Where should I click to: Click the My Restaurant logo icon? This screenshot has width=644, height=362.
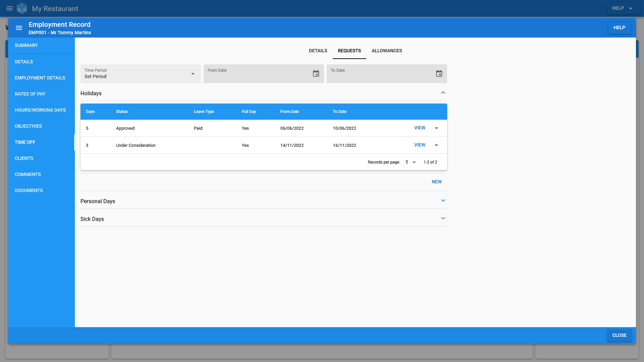tap(22, 8)
